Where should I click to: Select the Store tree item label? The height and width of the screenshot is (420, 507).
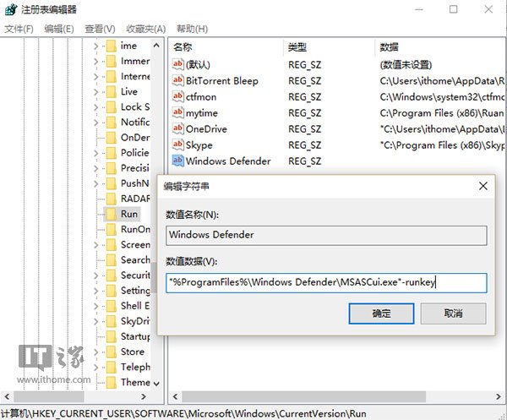(133, 352)
